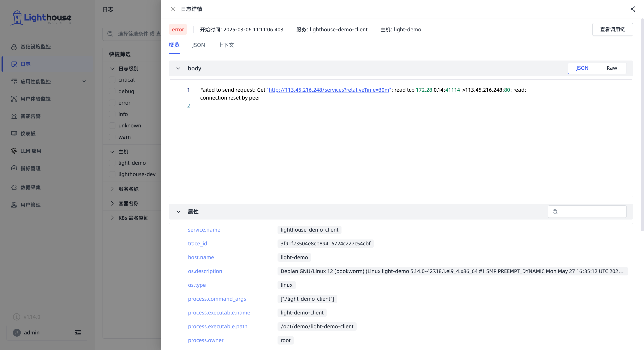The image size is (644, 350).
Task: Click the Lighthouse logo
Action: (41, 18)
